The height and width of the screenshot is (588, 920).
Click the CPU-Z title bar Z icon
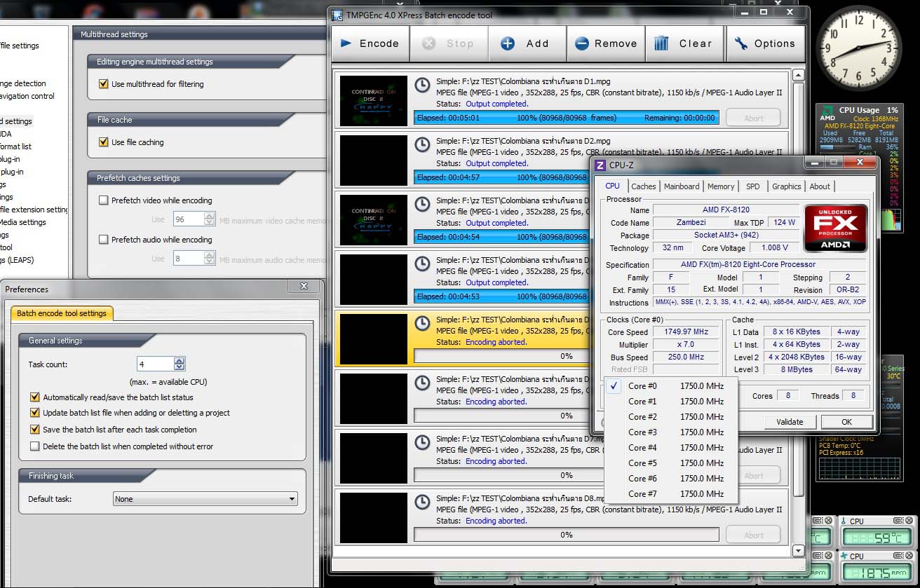pyautogui.click(x=600, y=165)
